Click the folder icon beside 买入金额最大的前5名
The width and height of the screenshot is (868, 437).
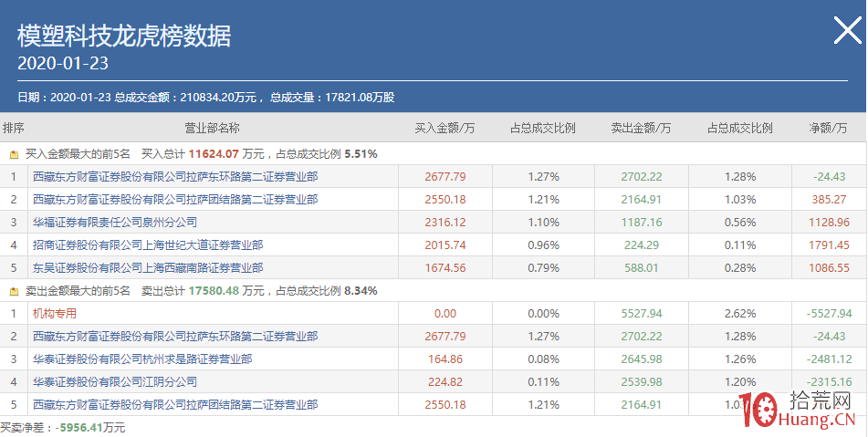click(14, 154)
